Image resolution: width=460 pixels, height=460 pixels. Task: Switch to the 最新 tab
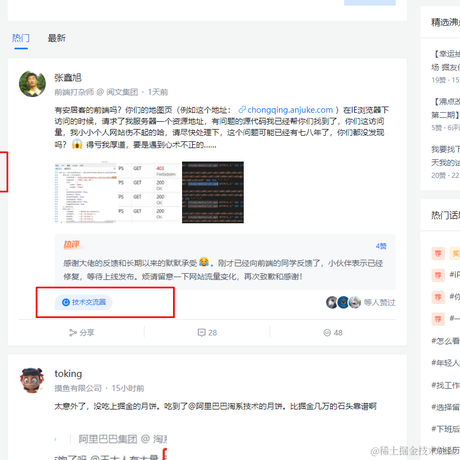point(57,38)
